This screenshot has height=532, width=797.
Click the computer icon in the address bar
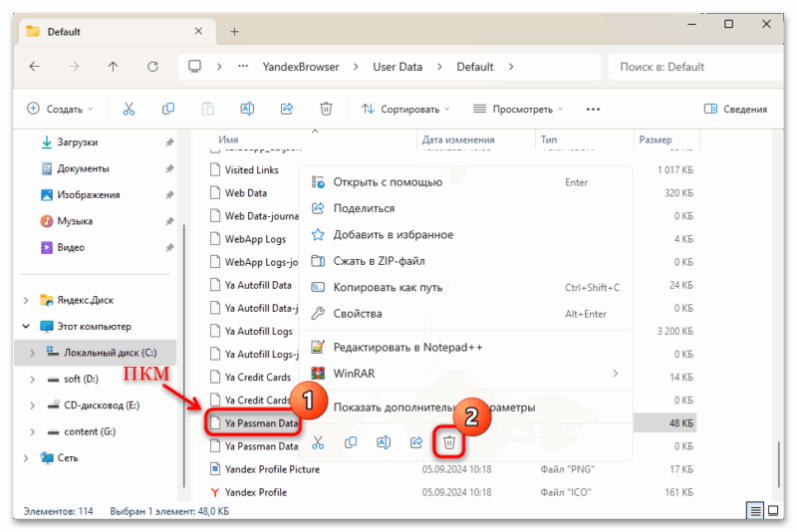(194, 67)
